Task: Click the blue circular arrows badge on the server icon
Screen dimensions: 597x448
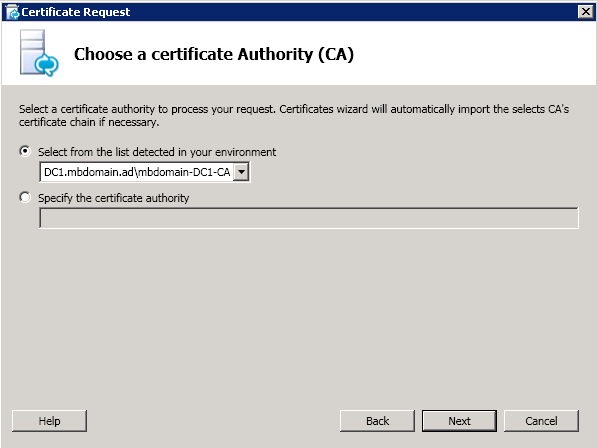Action: pos(46,65)
